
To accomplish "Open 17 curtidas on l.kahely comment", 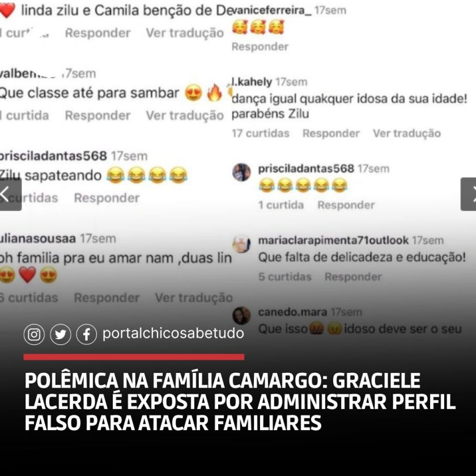I will 261,133.
